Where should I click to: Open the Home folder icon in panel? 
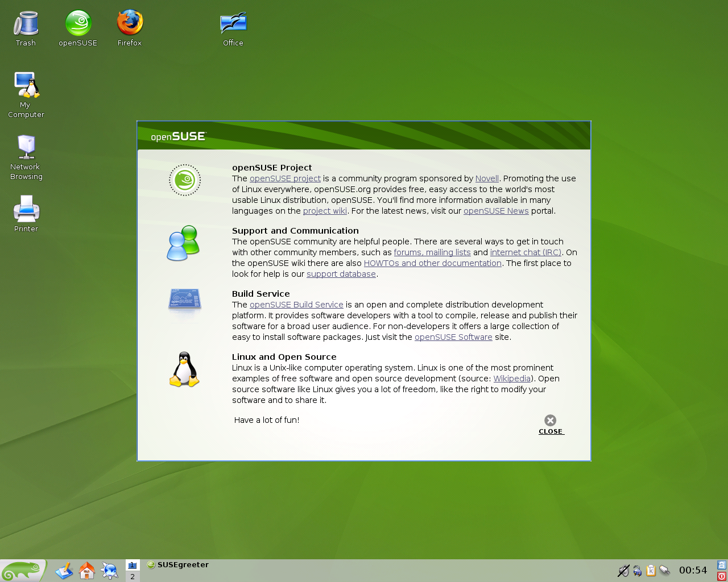point(87,571)
